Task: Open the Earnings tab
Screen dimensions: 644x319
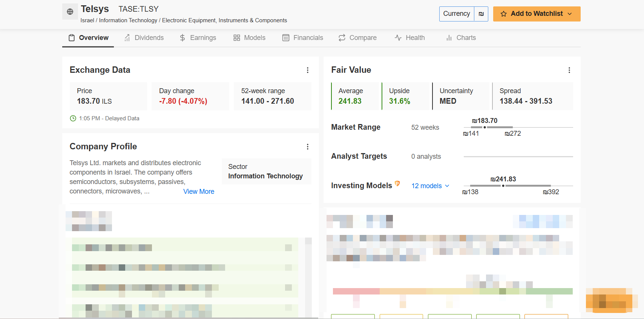Action: click(x=198, y=38)
